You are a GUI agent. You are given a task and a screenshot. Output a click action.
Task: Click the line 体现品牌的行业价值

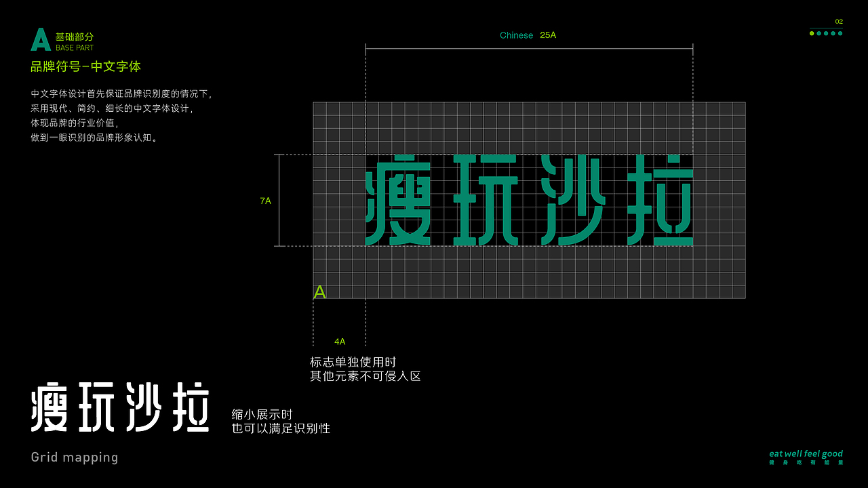(x=75, y=123)
